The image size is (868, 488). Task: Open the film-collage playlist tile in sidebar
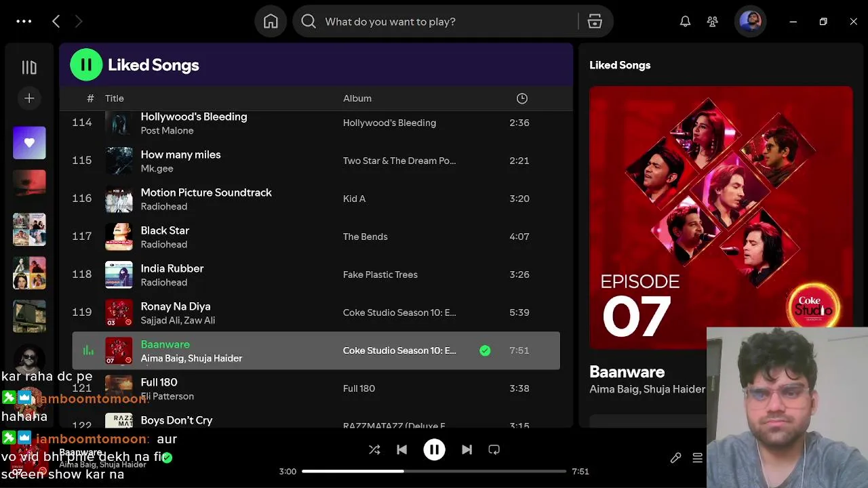(29, 230)
